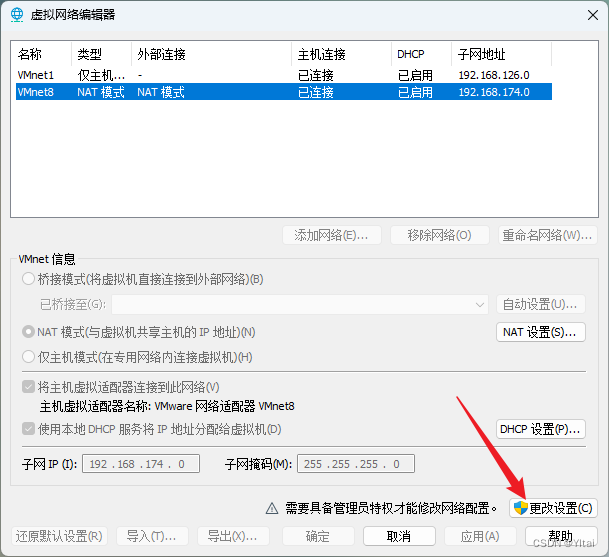Viewport: 609px width, 557px height.
Task: Sort by 子网地址 column header
Action: click(x=501, y=54)
